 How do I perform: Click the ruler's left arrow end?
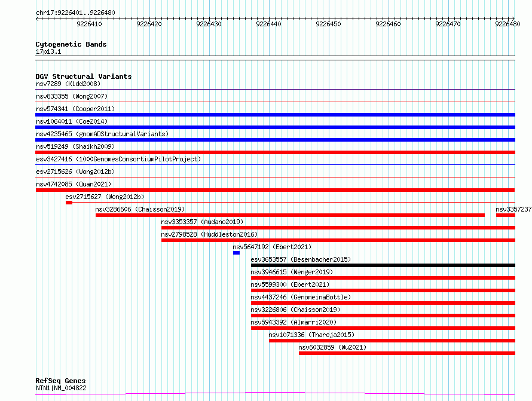coord(37,19)
